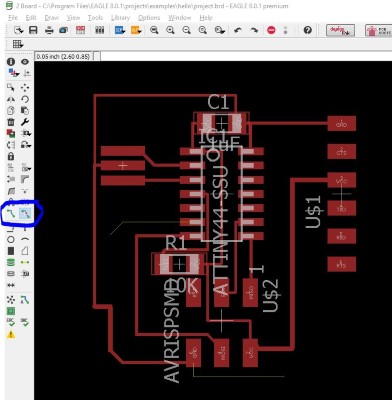
Task: Open the Tools menu
Action: pos(95,17)
